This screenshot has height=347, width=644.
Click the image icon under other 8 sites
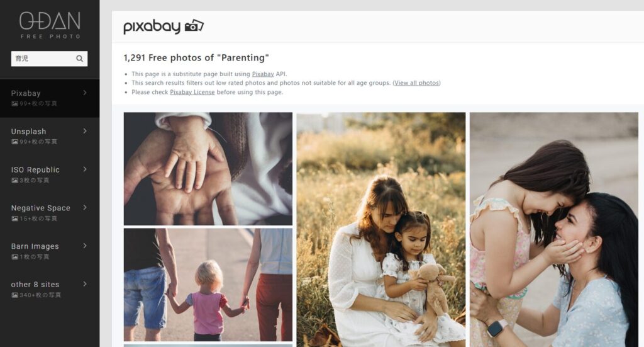click(x=15, y=295)
